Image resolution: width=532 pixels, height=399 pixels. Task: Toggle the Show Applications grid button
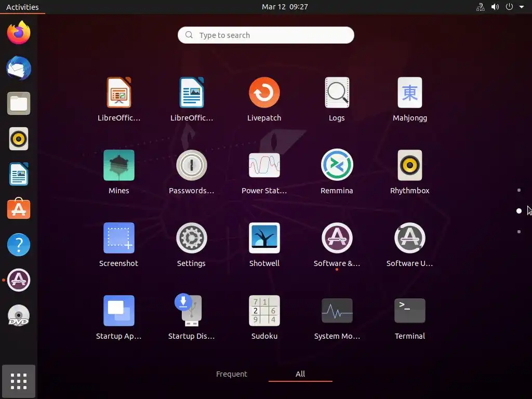tap(19, 381)
